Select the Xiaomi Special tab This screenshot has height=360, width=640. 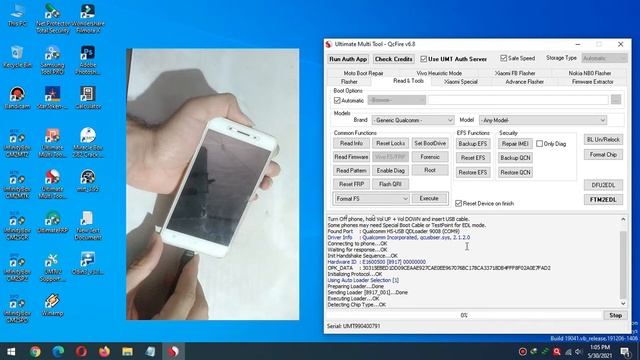click(x=461, y=82)
